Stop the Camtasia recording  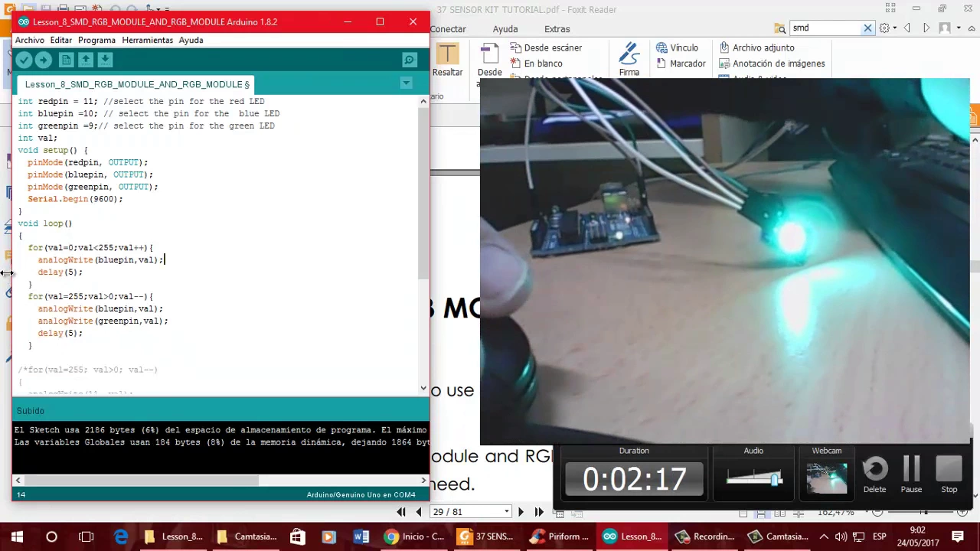click(949, 476)
